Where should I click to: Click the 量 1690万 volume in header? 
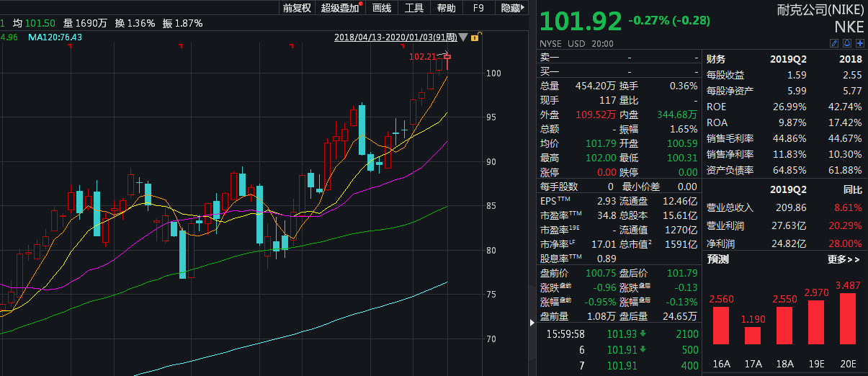(x=86, y=23)
